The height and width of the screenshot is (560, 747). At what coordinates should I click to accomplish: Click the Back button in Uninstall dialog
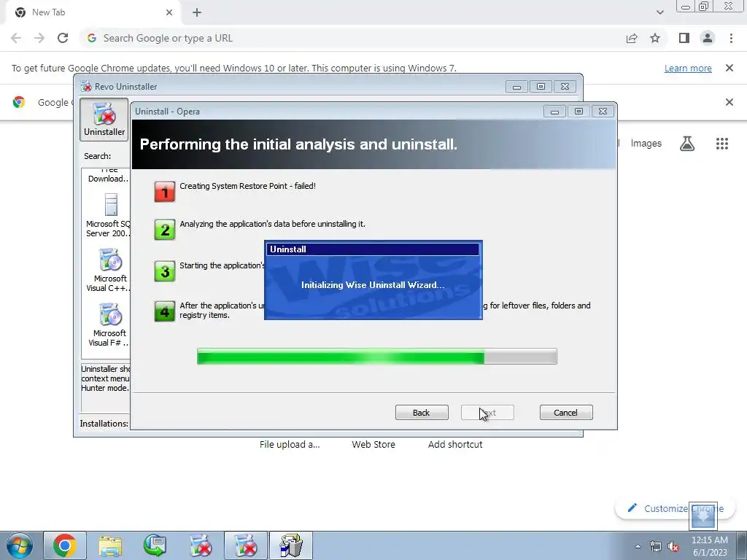[x=422, y=413]
